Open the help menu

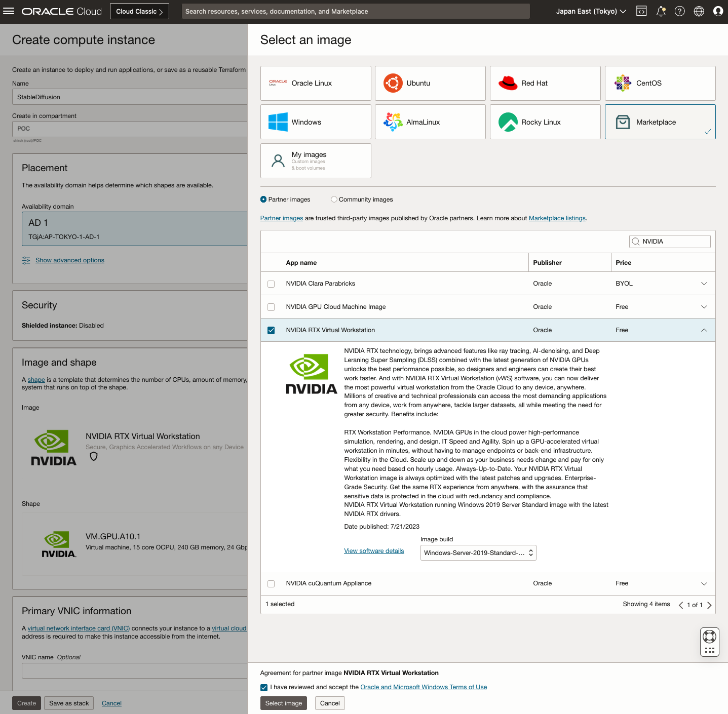click(x=680, y=11)
